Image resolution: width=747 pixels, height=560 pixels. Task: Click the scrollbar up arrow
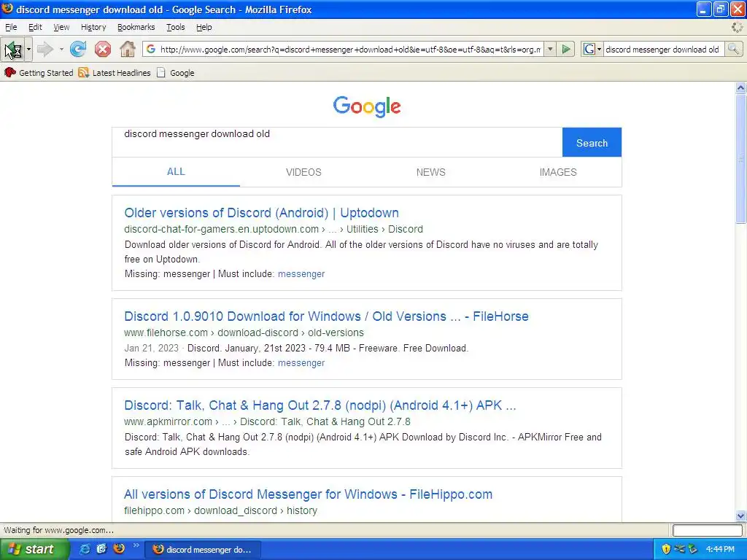(x=740, y=87)
